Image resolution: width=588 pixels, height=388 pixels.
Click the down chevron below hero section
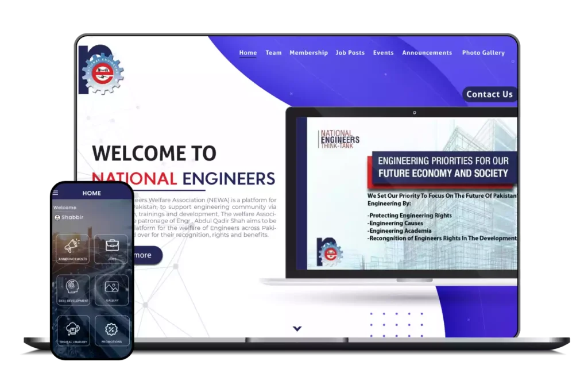pos(297,329)
